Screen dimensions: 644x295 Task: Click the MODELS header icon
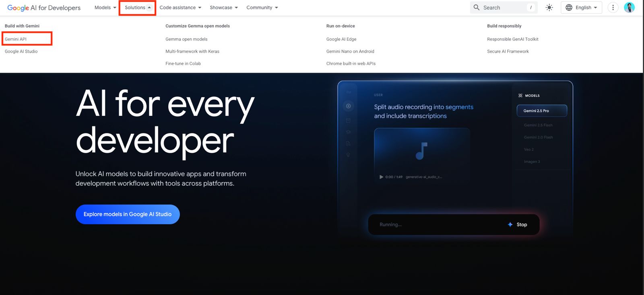tap(520, 96)
